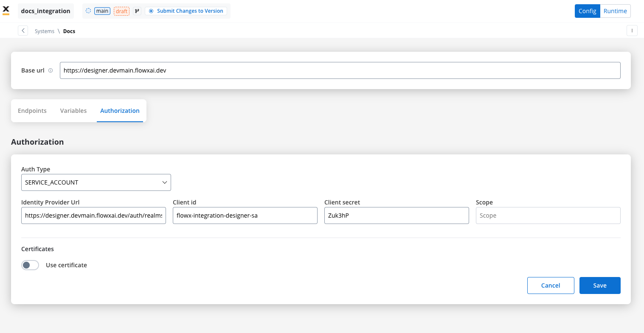Click Submit Changes to Version
This screenshot has height=333, width=644.
pos(186,11)
